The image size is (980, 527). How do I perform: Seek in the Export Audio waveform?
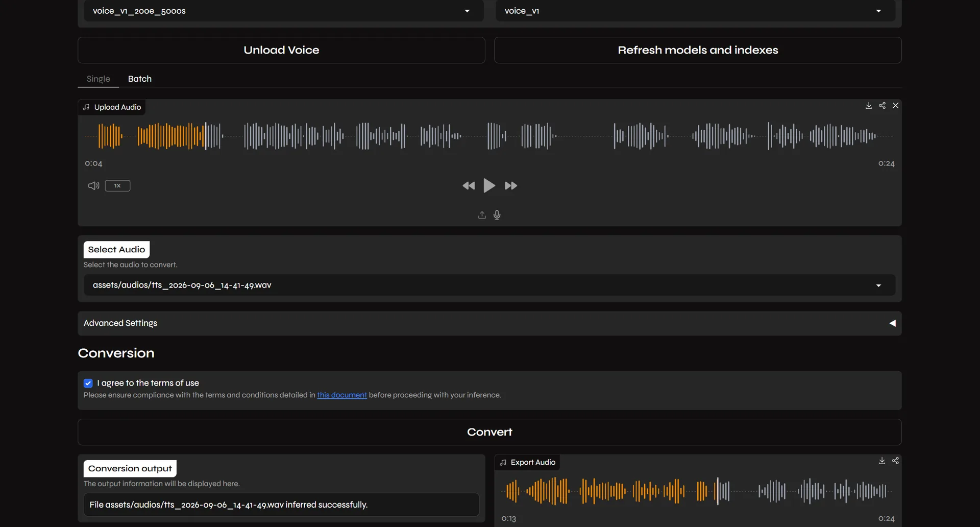[x=697, y=491]
